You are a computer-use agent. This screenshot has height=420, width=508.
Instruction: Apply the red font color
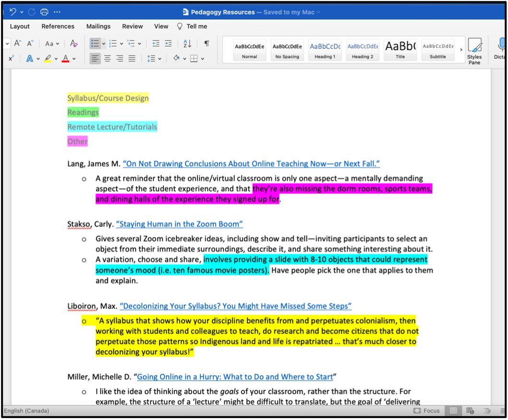[x=66, y=58]
